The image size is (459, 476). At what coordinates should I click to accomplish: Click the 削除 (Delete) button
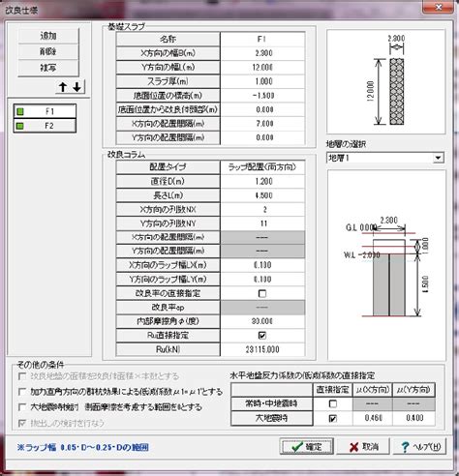coord(48,51)
